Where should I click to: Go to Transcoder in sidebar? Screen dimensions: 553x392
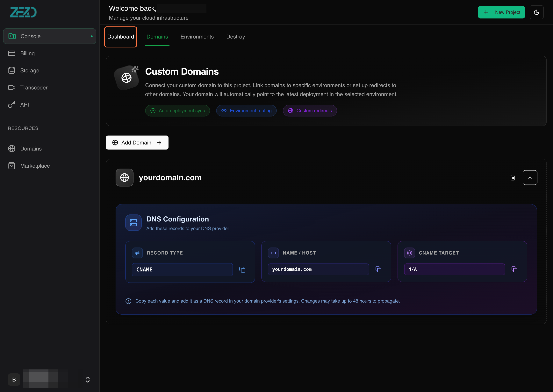(34, 88)
